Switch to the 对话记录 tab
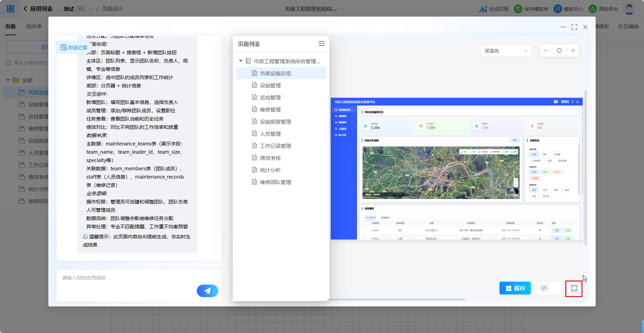644x333 pixels. pos(74,48)
